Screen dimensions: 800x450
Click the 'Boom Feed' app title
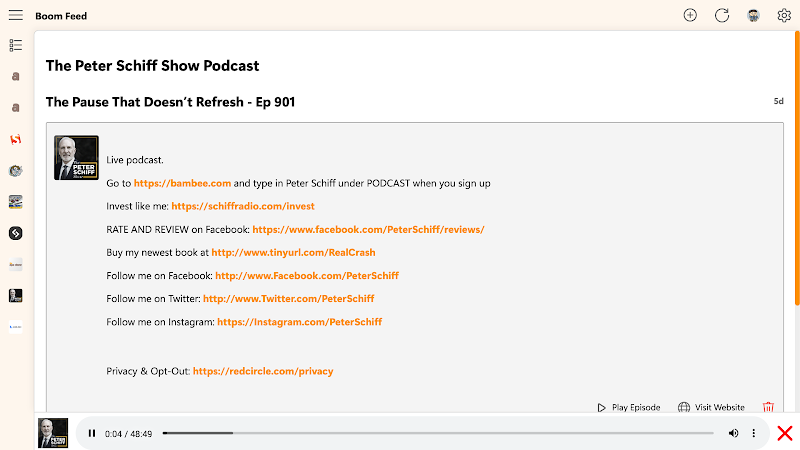[x=61, y=16]
